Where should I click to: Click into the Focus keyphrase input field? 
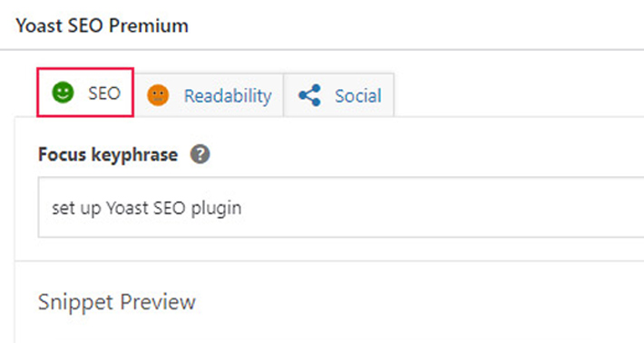coord(341,208)
